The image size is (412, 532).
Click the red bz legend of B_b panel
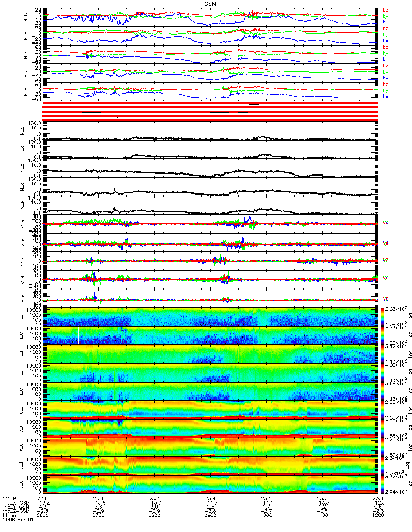click(385, 10)
